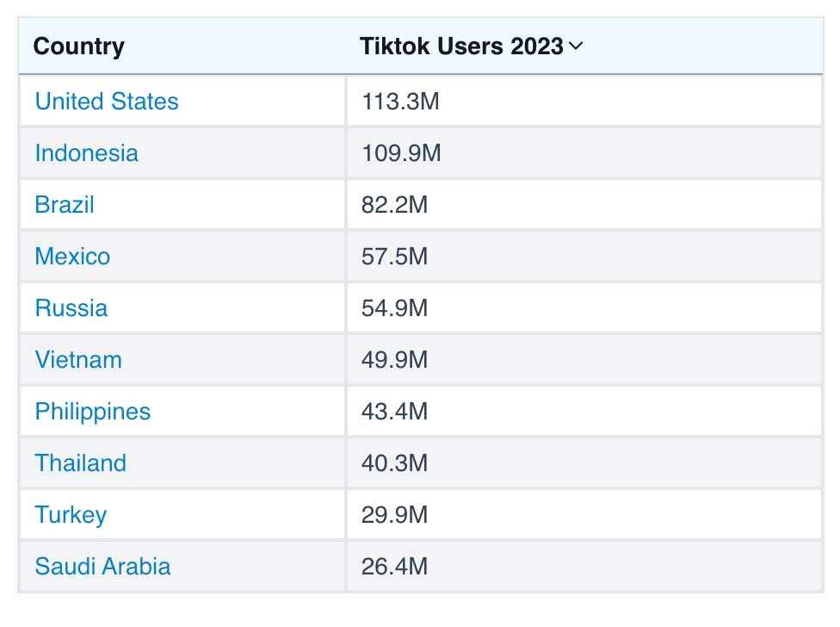840x627 pixels.
Task: Open the Turkey country link
Action: click(x=71, y=515)
